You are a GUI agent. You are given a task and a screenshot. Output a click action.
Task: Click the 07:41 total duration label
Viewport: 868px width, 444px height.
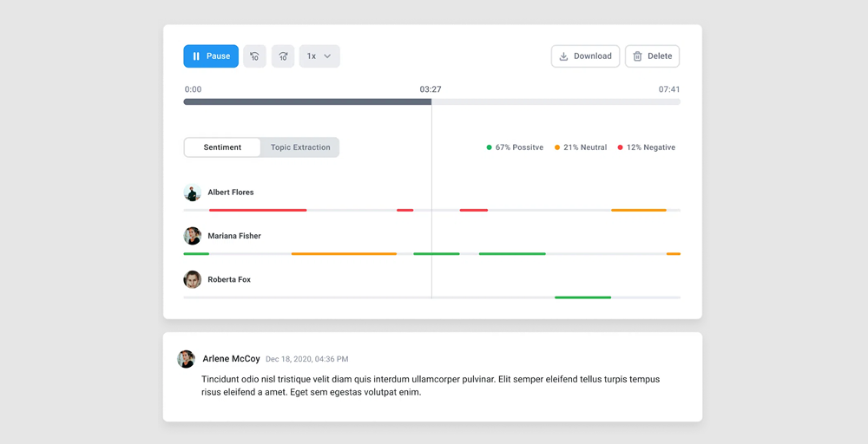tap(669, 89)
